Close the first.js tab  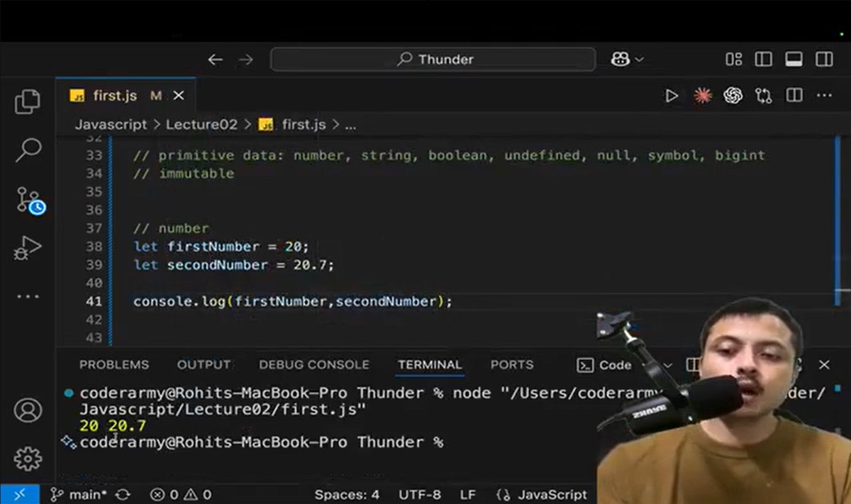coord(179,96)
